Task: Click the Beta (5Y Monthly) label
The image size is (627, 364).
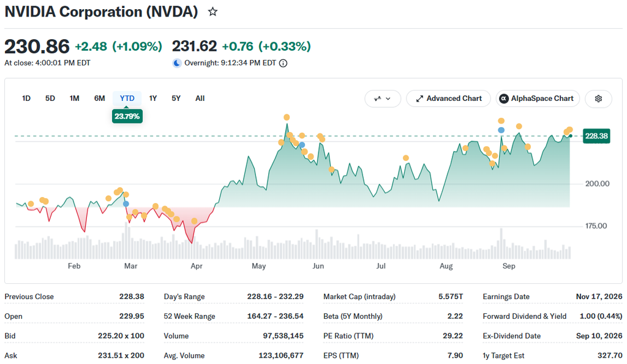Action: 353,316
